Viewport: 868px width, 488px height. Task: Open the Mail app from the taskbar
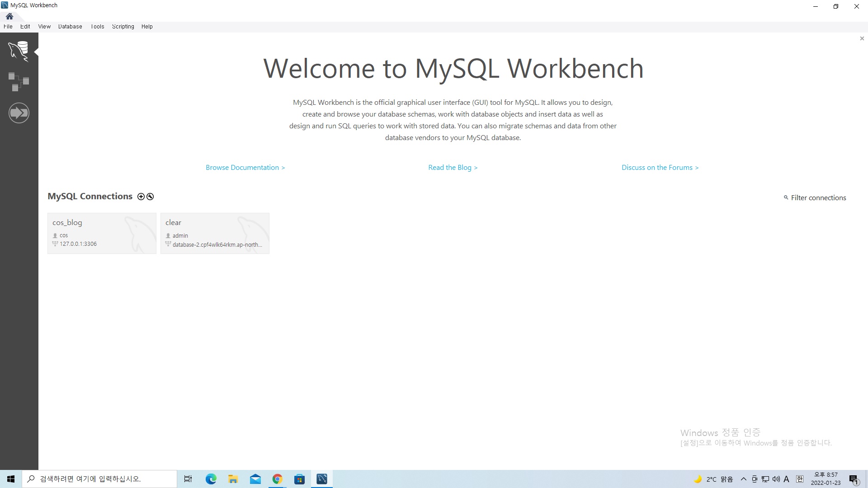click(255, 479)
